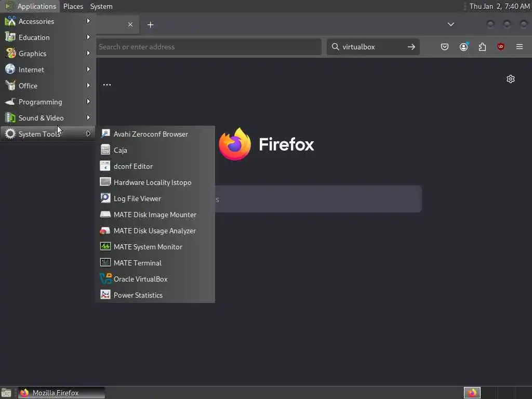
Task: Click the dconf Editor icon
Action: [x=105, y=166]
